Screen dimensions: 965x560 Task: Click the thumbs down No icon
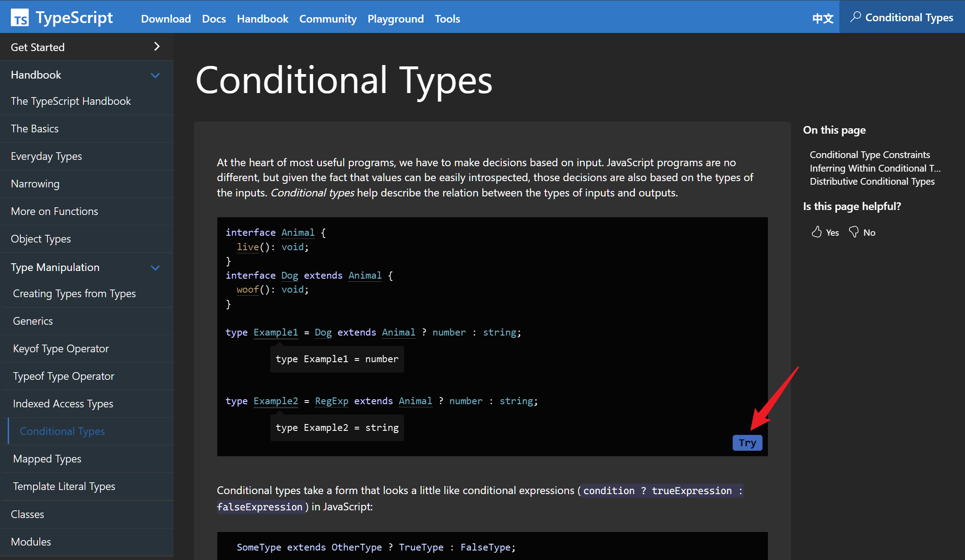(x=853, y=232)
